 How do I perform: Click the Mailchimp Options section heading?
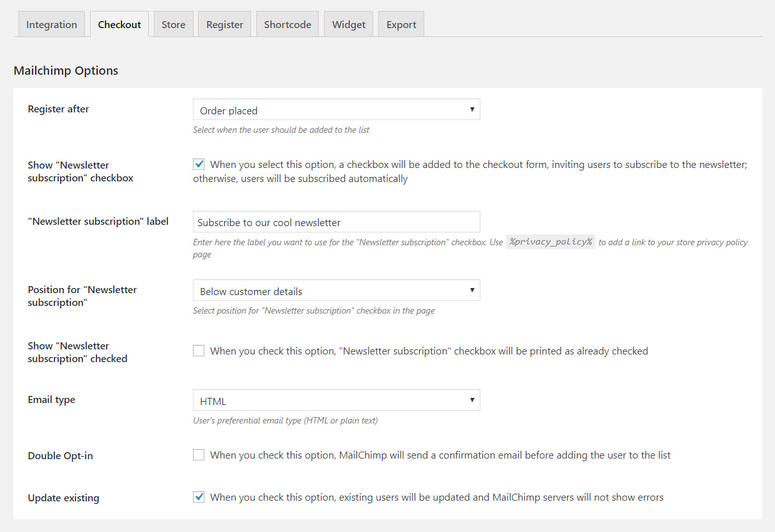pos(66,71)
